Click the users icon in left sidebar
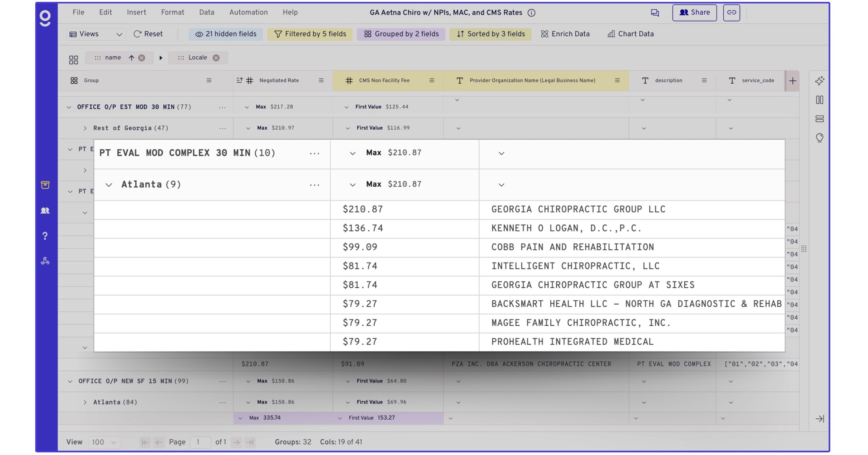The width and height of the screenshot is (868, 455). pos(45,210)
